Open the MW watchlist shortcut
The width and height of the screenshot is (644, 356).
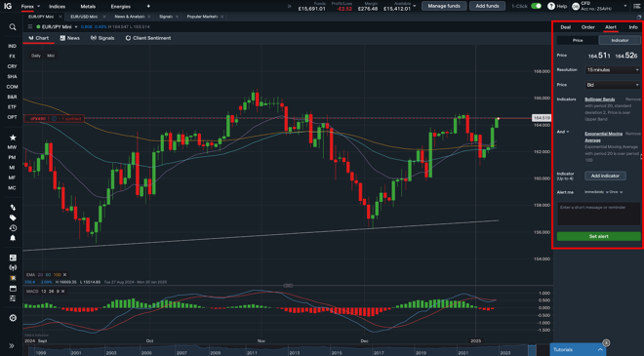pos(12,147)
